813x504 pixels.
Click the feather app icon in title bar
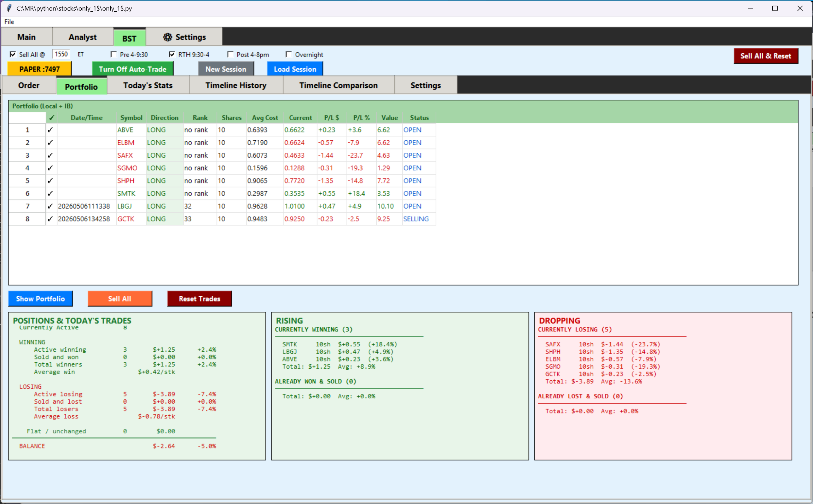click(9, 8)
